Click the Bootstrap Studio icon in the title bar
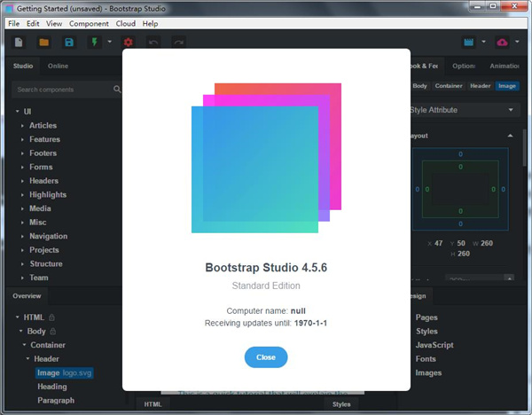 [9, 9]
